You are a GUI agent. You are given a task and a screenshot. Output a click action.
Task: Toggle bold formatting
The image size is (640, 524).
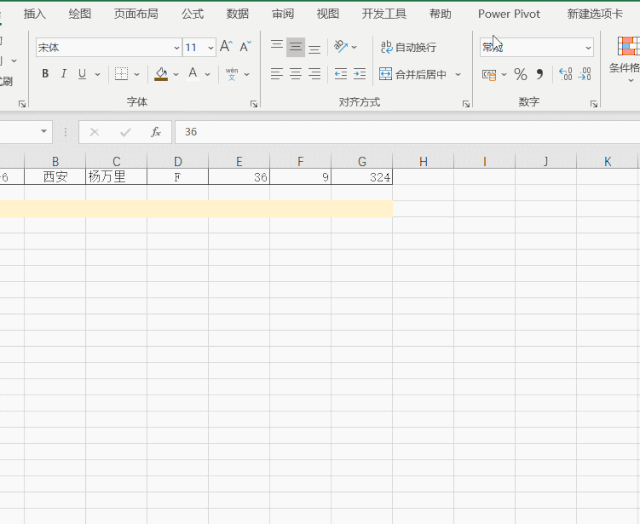pyautogui.click(x=45, y=74)
